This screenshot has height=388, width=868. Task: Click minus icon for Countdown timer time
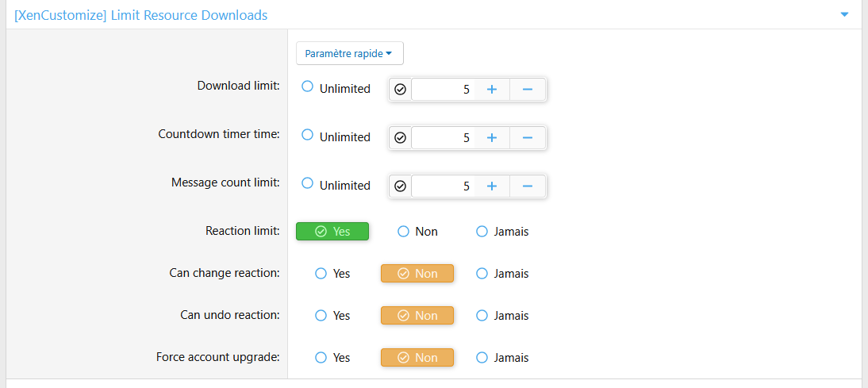[x=527, y=138]
